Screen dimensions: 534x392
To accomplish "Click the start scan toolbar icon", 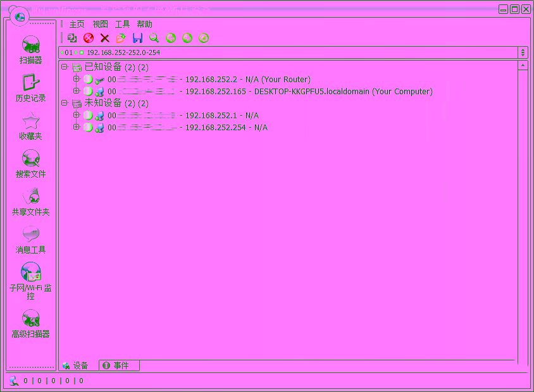I will point(72,38).
